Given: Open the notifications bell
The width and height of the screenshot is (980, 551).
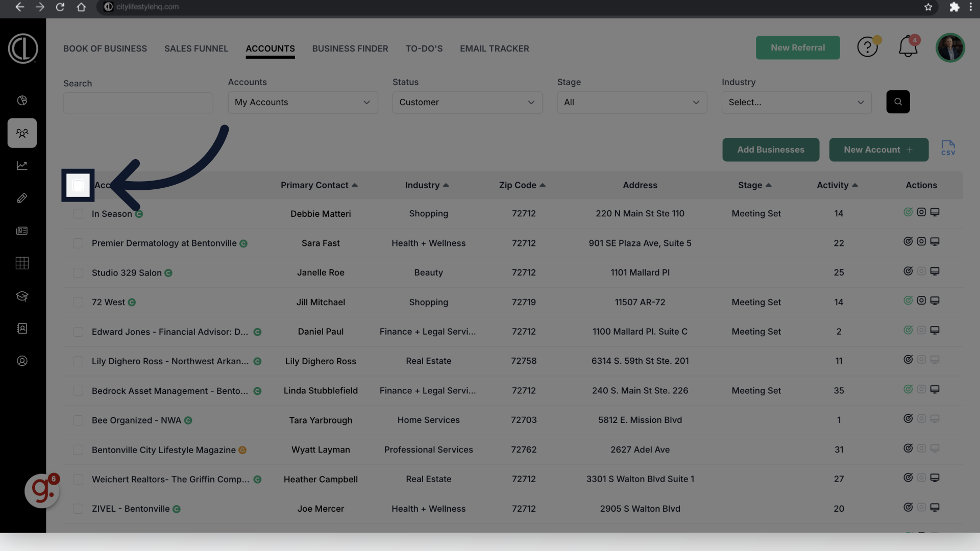Looking at the screenshot, I should click(908, 47).
